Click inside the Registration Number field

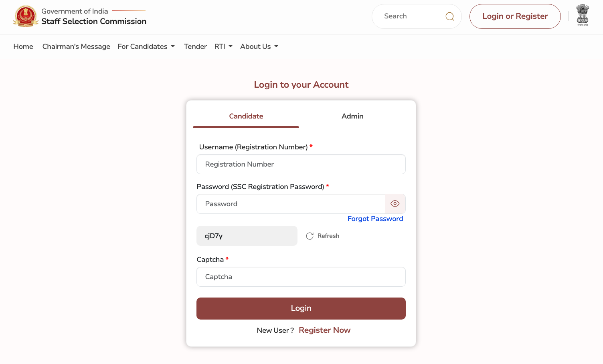coord(301,164)
